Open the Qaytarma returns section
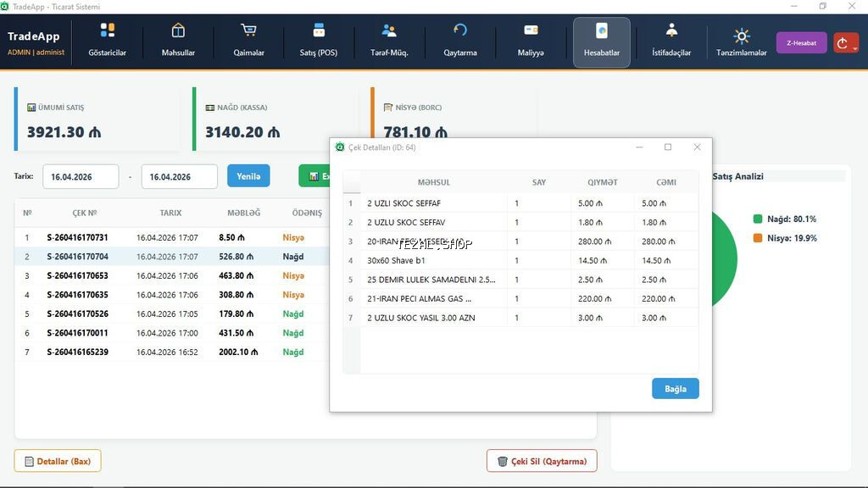The height and width of the screenshot is (488, 868). click(x=459, y=38)
